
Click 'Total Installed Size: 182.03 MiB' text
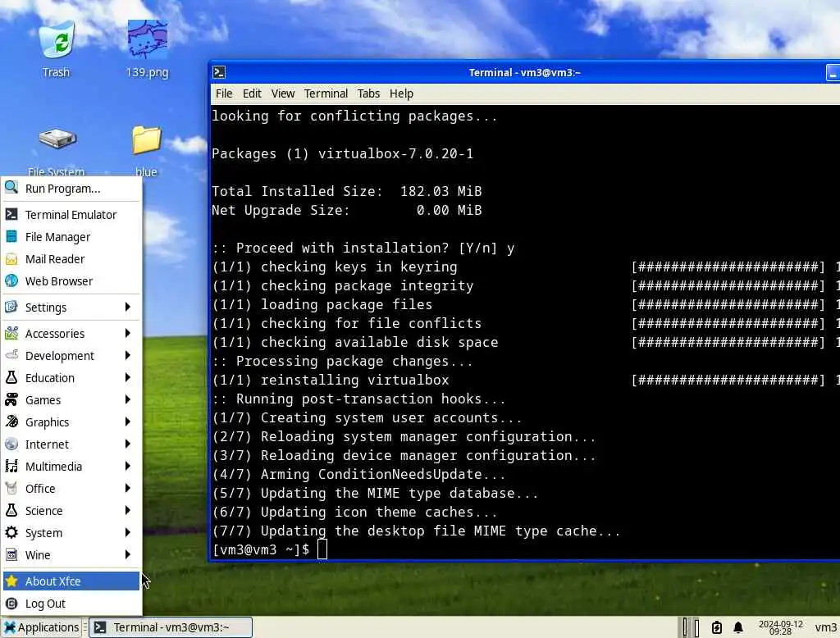[347, 192]
